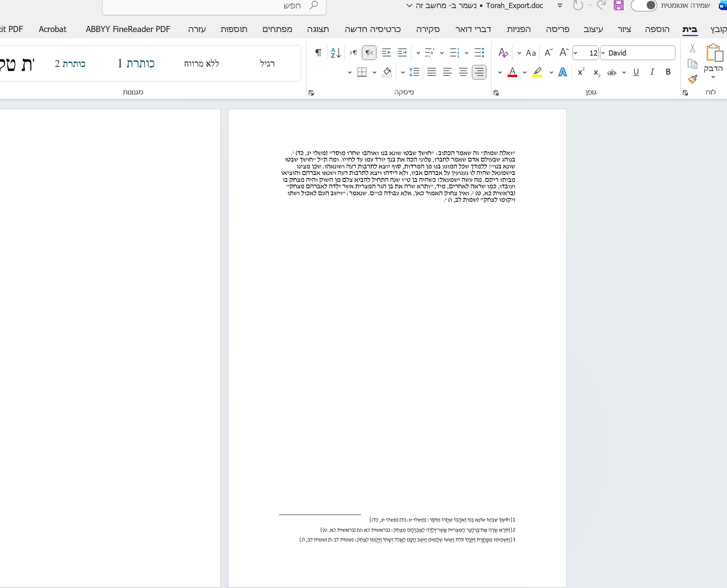Open the font size 12 dropdown
The image size is (727, 588).
pos(575,53)
